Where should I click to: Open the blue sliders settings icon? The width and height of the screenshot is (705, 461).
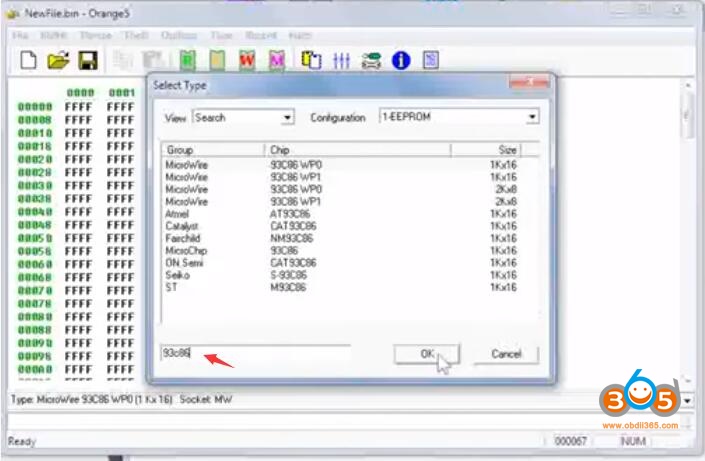click(x=341, y=60)
